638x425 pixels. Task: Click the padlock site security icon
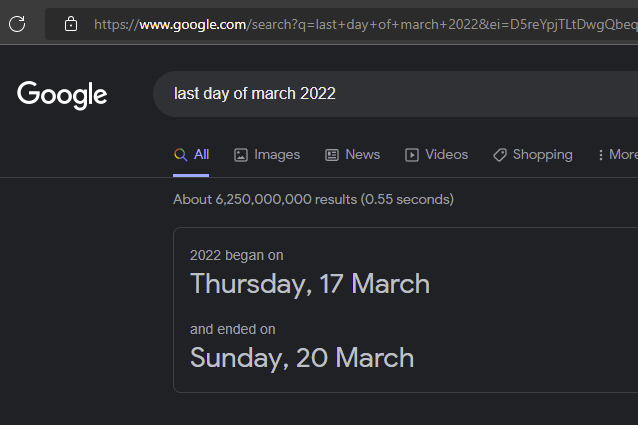coord(71,24)
